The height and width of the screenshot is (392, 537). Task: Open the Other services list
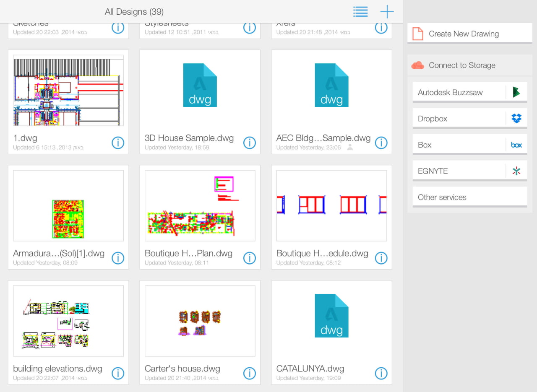click(x=442, y=197)
